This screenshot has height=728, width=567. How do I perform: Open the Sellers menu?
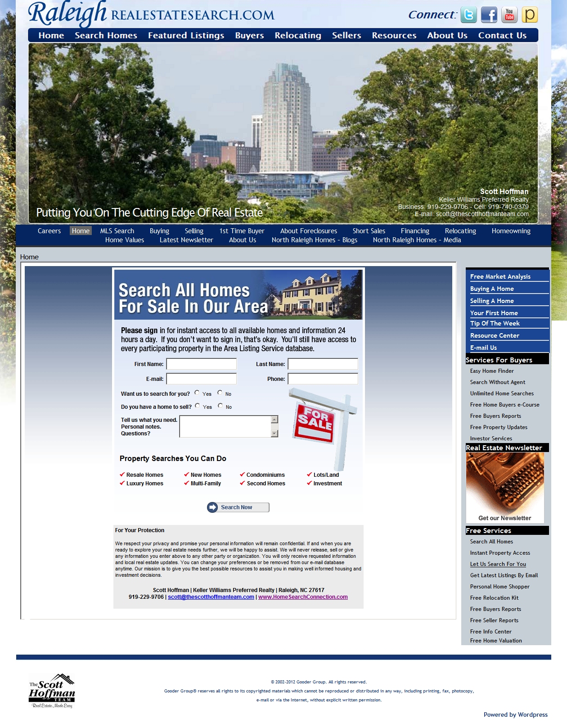tap(346, 35)
